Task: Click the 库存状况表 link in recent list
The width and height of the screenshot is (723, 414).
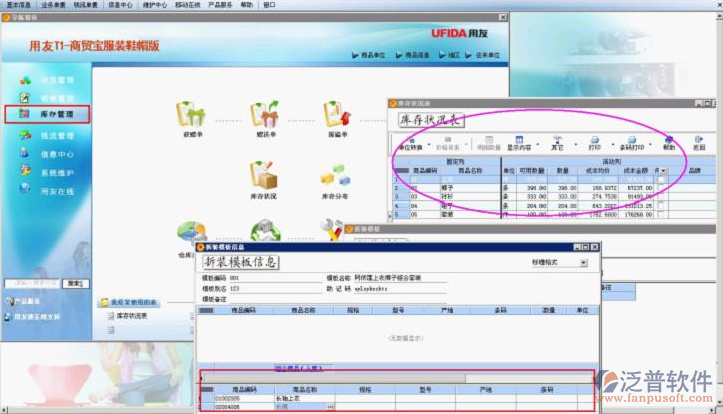Action: [x=129, y=316]
